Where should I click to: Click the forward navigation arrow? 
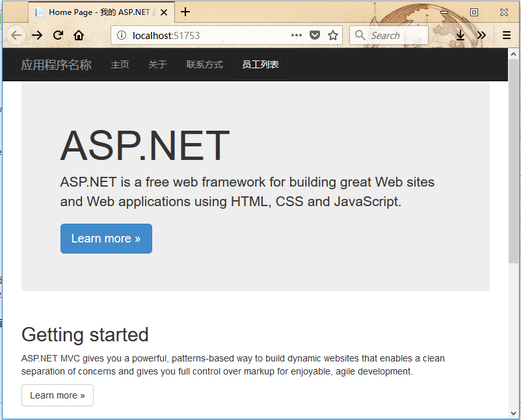click(38, 35)
